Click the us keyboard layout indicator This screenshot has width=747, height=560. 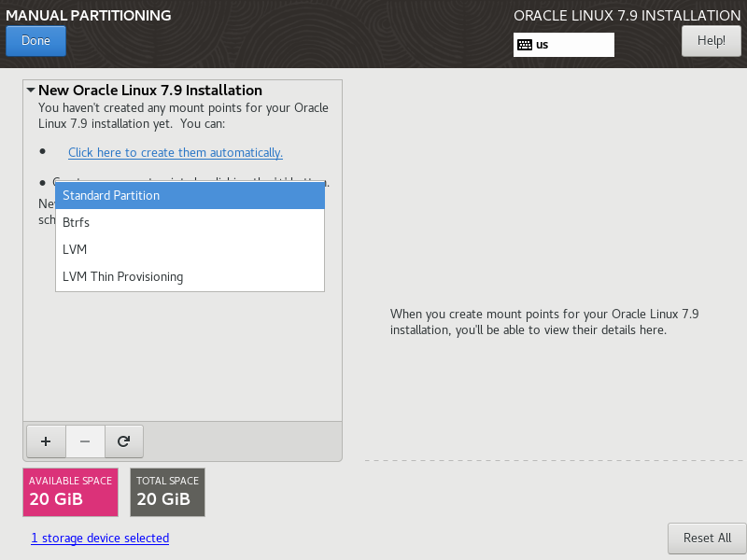(564, 45)
